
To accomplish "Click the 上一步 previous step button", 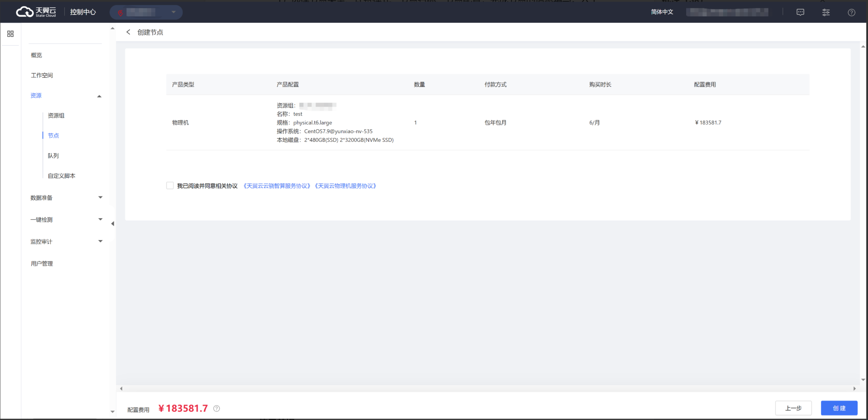I will (x=793, y=408).
